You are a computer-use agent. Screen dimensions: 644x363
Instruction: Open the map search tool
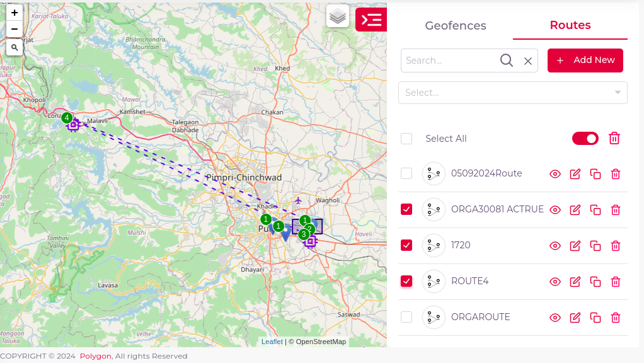(14, 48)
